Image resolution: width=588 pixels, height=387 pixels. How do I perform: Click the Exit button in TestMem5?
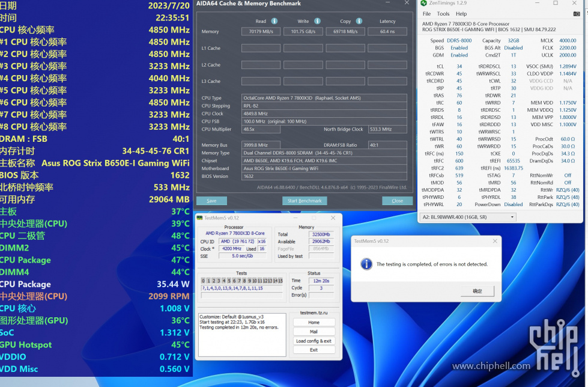pos(314,350)
